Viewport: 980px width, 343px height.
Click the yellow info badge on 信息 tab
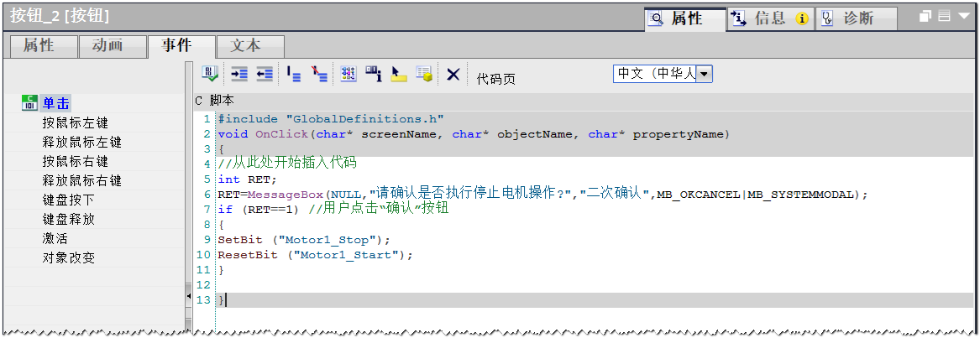point(802,18)
